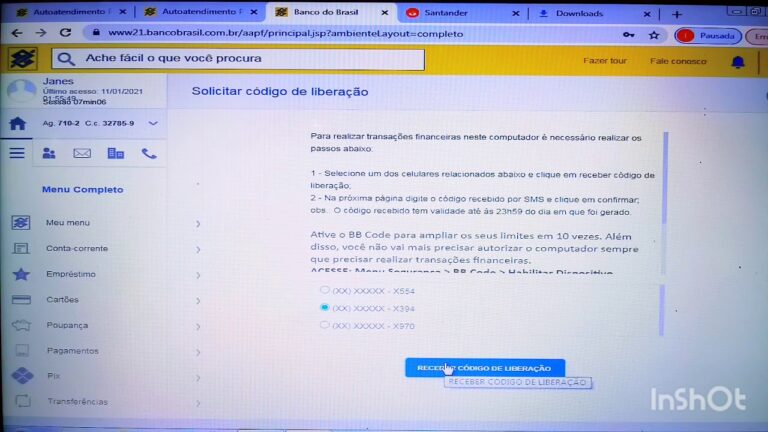Open a new browser tab

click(x=676, y=15)
